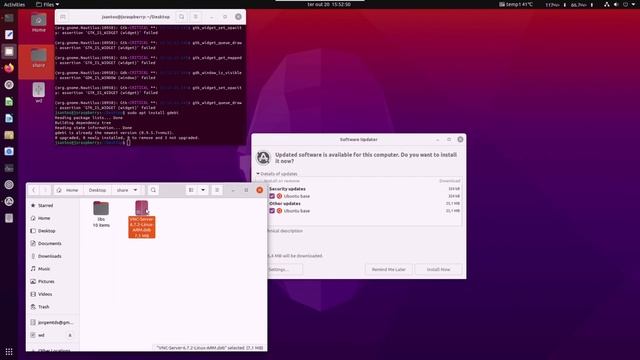
Task: Open the terminal hamburger menu
Action: point(196,17)
